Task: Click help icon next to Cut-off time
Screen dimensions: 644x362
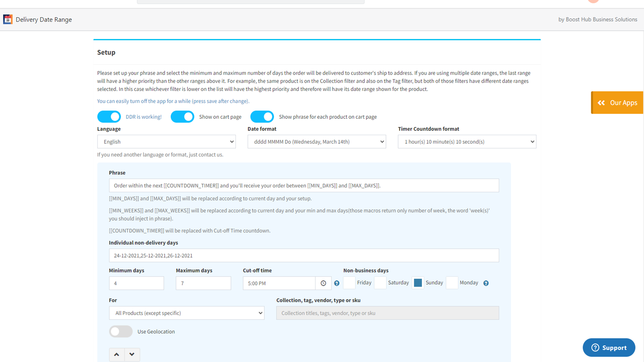Action: [337, 283]
